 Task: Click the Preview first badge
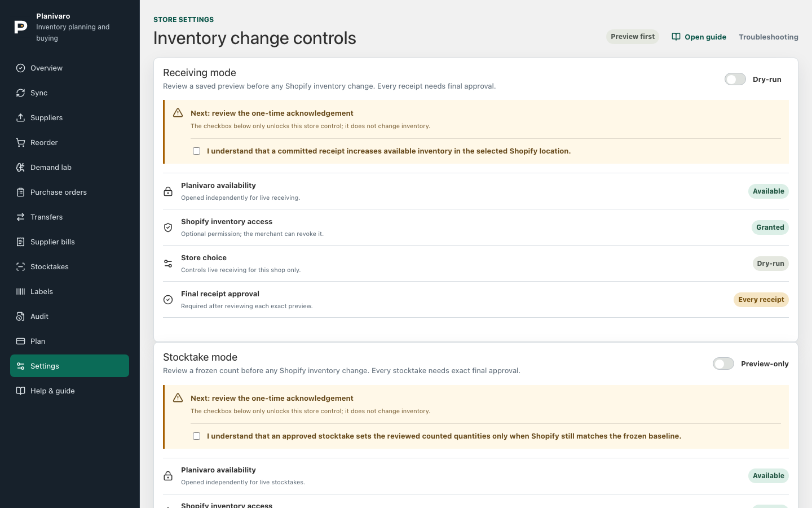[x=633, y=37]
